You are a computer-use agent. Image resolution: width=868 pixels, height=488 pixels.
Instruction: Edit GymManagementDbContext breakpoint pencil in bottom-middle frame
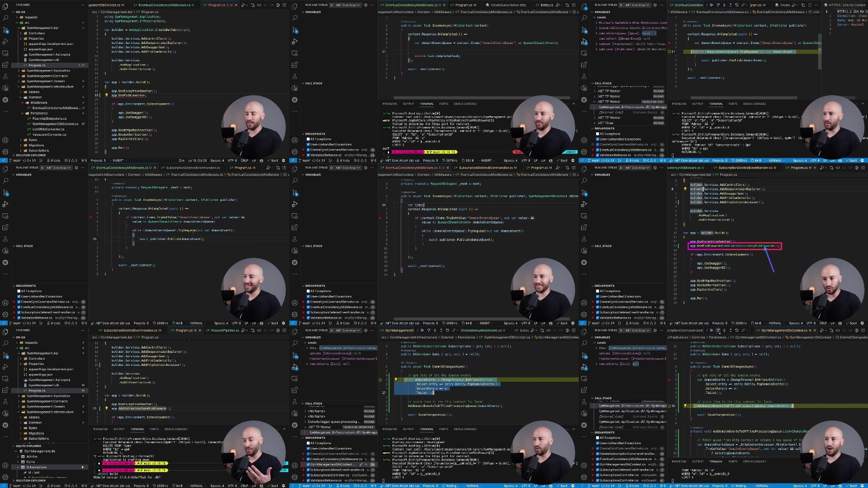361,464
